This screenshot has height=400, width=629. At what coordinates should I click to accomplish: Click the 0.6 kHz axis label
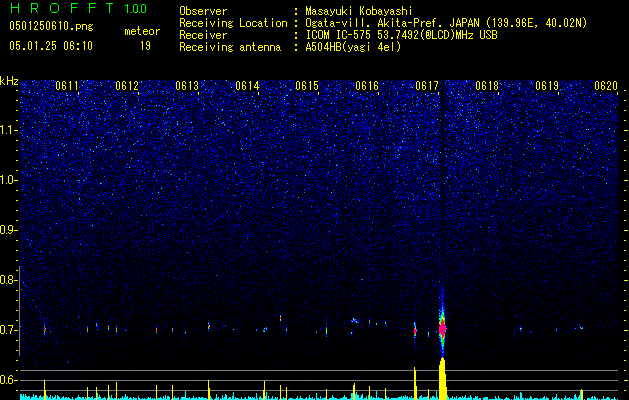(8, 380)
